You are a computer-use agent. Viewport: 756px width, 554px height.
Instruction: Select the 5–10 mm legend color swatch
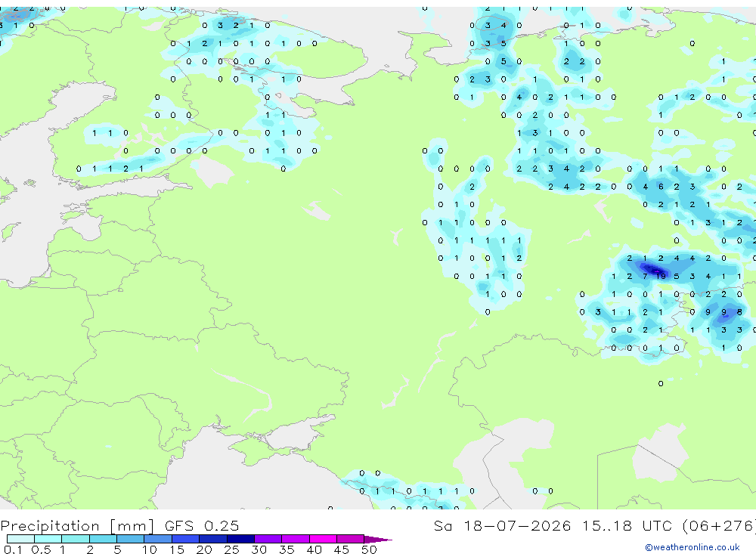(130, 539)
